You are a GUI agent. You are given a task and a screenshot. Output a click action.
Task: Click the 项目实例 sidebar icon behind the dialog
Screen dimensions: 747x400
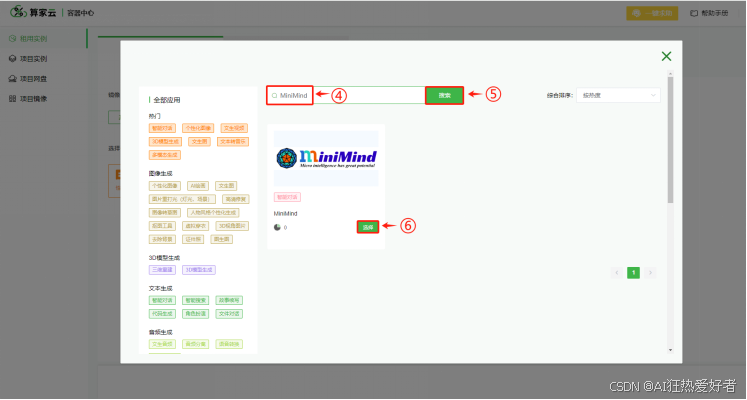tap(13, 59)
